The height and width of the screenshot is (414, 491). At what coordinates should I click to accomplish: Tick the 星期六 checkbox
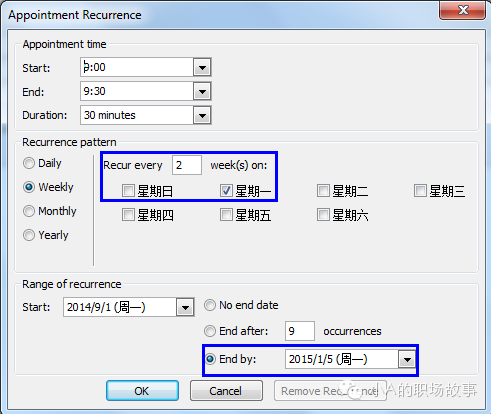[x=323, y=215]
